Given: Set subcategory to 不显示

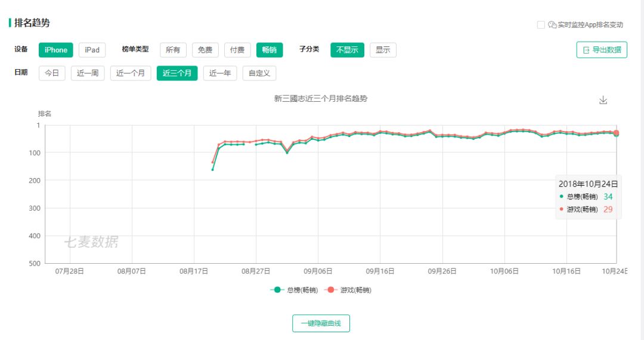Looking at the screenshot, I should (x=347, y=50).
